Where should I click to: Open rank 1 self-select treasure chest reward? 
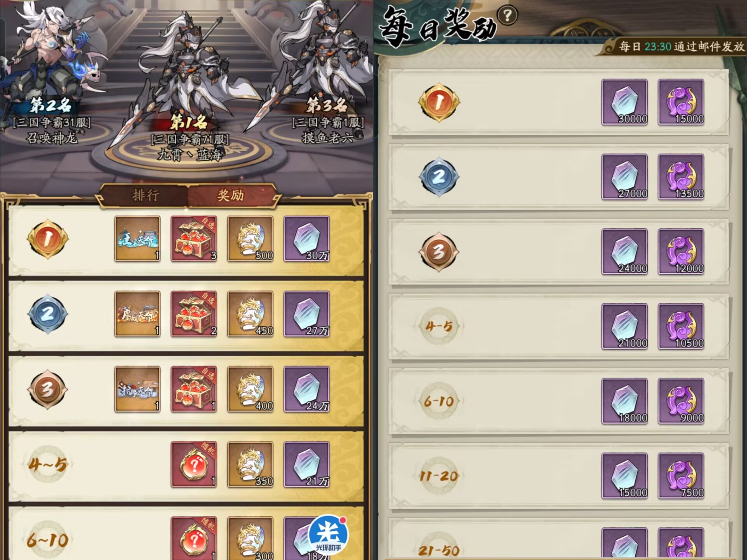point(194,239)
